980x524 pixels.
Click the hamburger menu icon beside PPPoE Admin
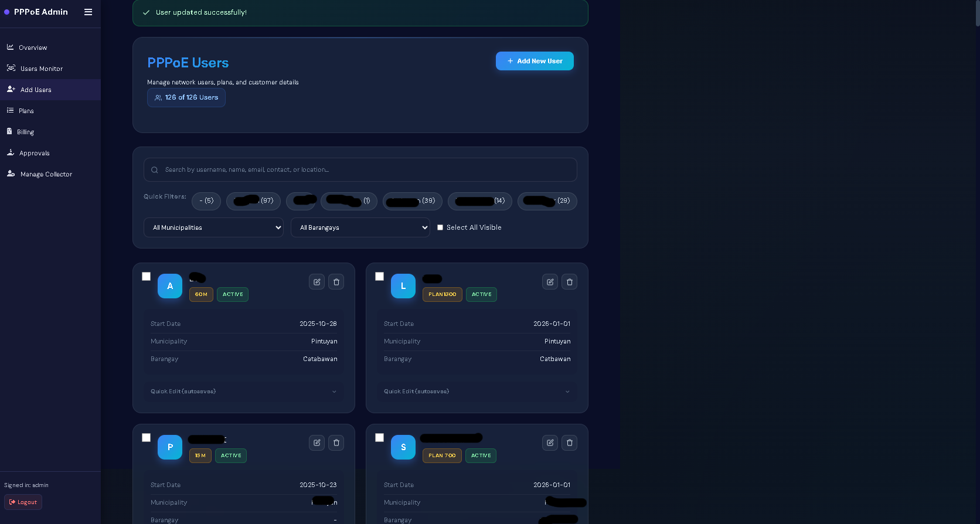pyautogui.click(x=88, y=12)
